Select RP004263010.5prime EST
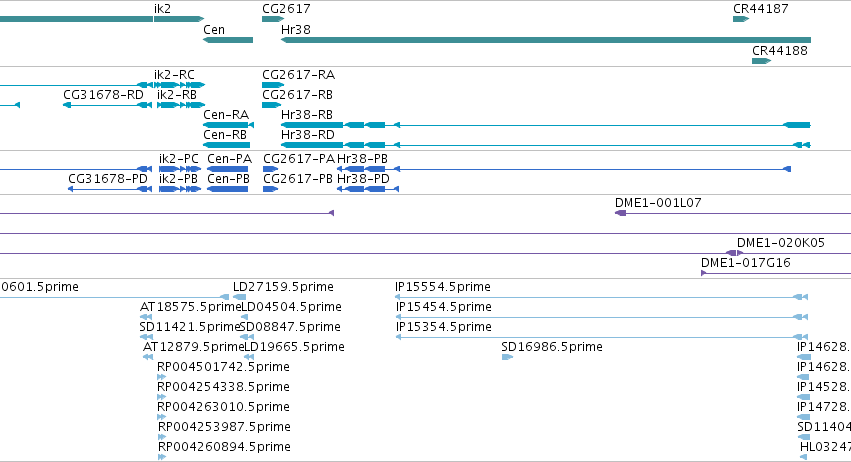This screenshot has height=462, width=851. (161, 417)
